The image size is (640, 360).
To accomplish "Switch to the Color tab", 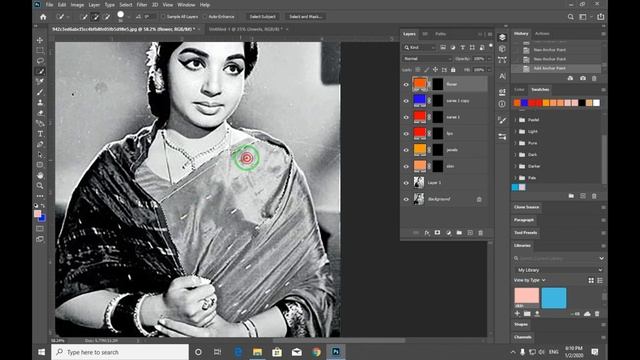I will pos(519,89).
